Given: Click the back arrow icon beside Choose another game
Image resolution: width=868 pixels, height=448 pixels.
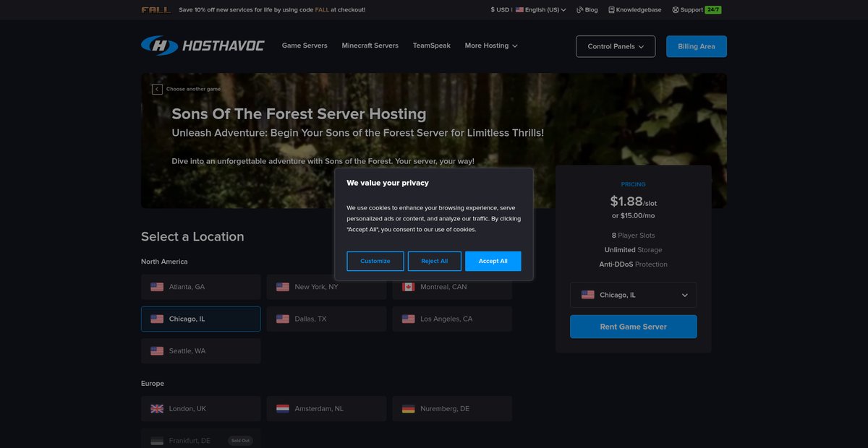Looking at the screenshot, I should click(x=157, y=89).
